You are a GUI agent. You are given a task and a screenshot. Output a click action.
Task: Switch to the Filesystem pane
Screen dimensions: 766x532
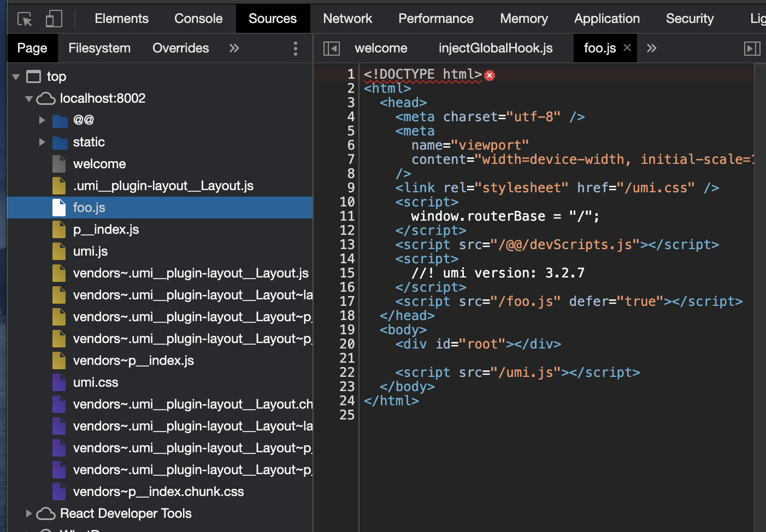99,48
